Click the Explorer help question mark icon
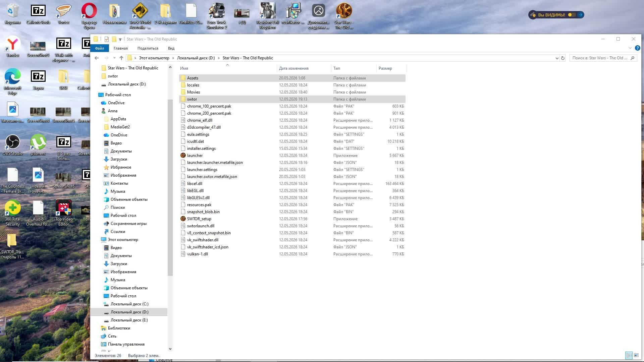This screenshot has width=644, height=362. pyautogui.click(x=638, y=48)
